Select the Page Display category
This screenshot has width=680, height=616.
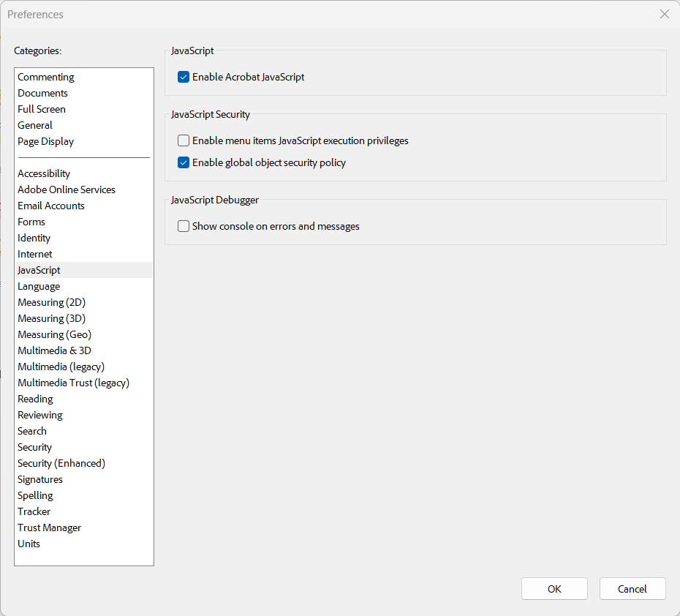click(x=45, y=141)
